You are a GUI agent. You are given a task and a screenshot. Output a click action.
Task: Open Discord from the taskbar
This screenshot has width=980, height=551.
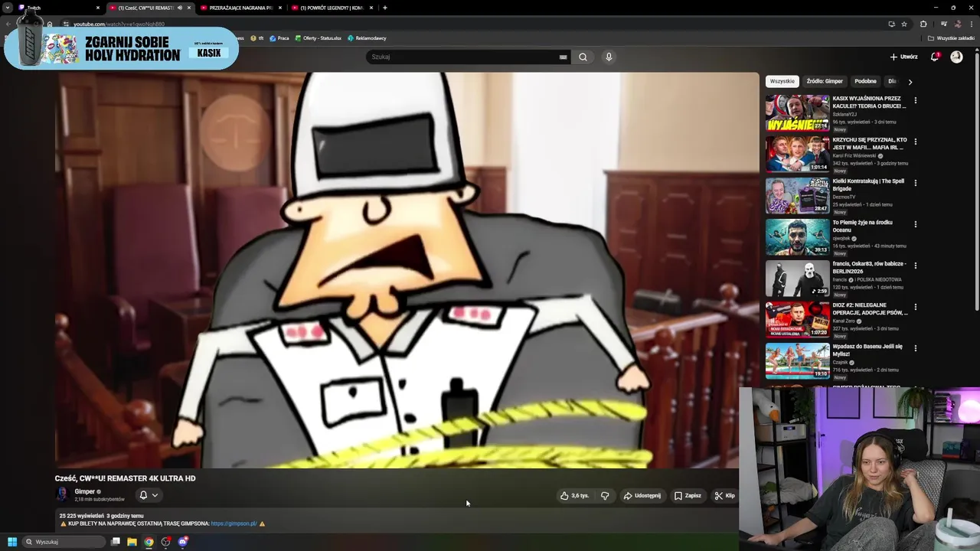pyautogui.click(x=183, y=542)
